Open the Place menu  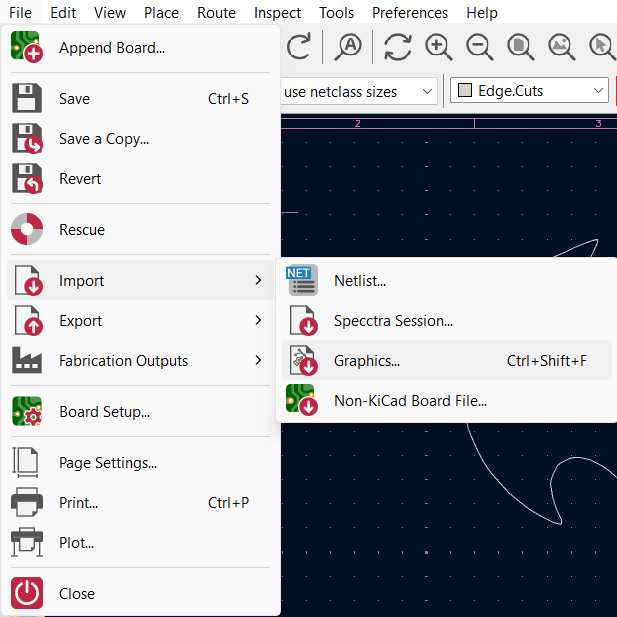point(161,13)
